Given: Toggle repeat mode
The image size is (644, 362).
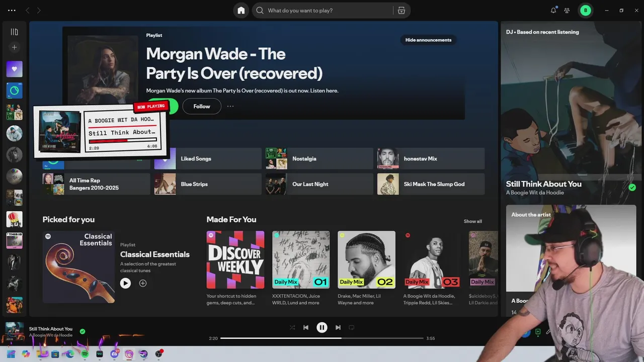Looking at the screenshot, I should click(x=352, y=327).
